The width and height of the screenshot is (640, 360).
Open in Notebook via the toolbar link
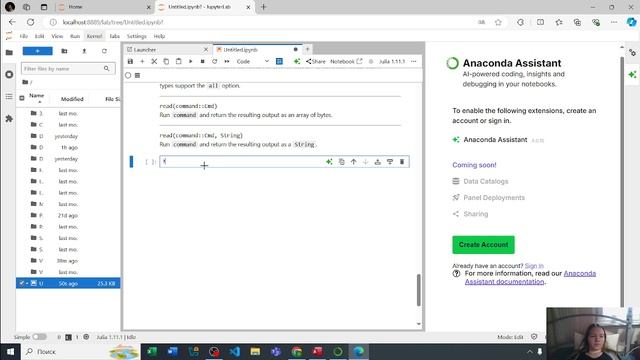coord(346,61)
